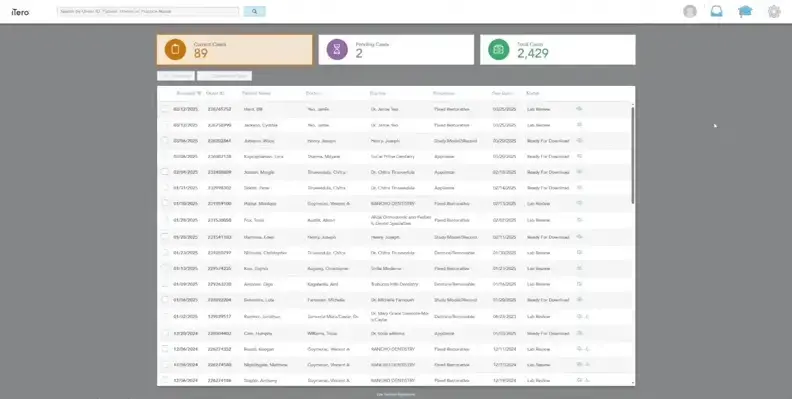Click the purple hourglass Pending Cases icon

coord(337,49)
